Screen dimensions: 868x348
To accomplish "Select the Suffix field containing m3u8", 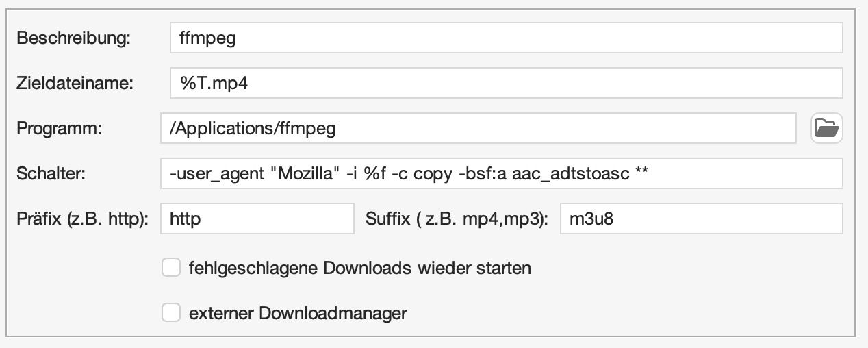I will point(700,219).
